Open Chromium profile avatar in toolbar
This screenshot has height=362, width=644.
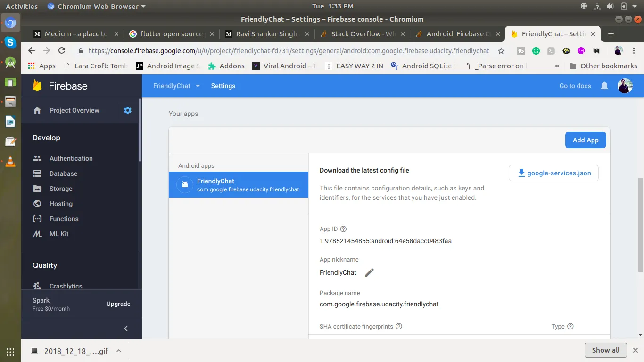[619, 51]
